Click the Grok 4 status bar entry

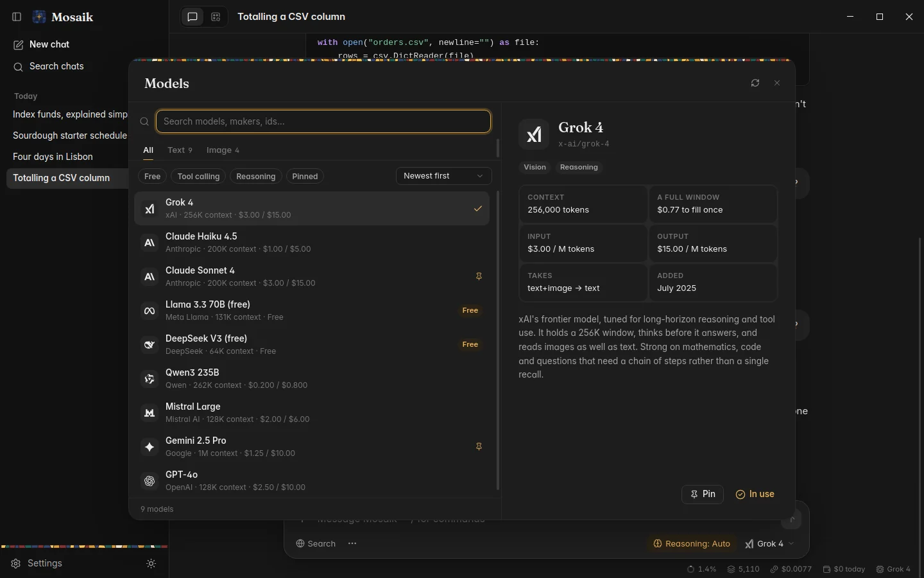pos(893,569)
